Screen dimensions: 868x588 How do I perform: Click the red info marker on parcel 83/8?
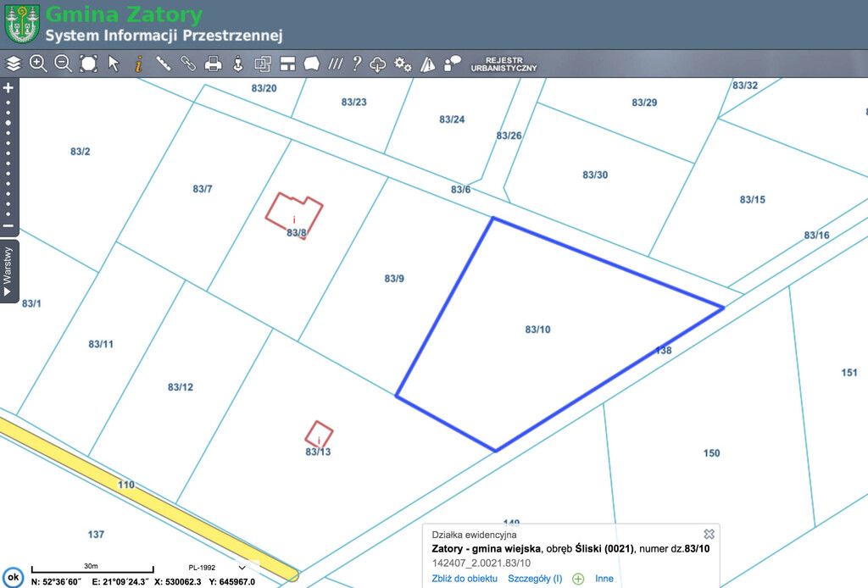[x=294, y=220]
